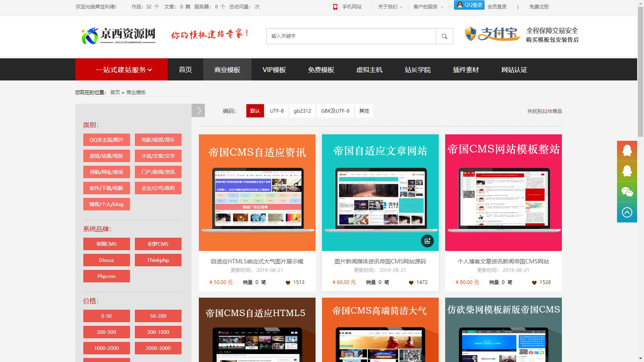This screenshot has width=644, height=362.
Task: Open 商业模板 navigation tab
Action: tap(227, 70)
